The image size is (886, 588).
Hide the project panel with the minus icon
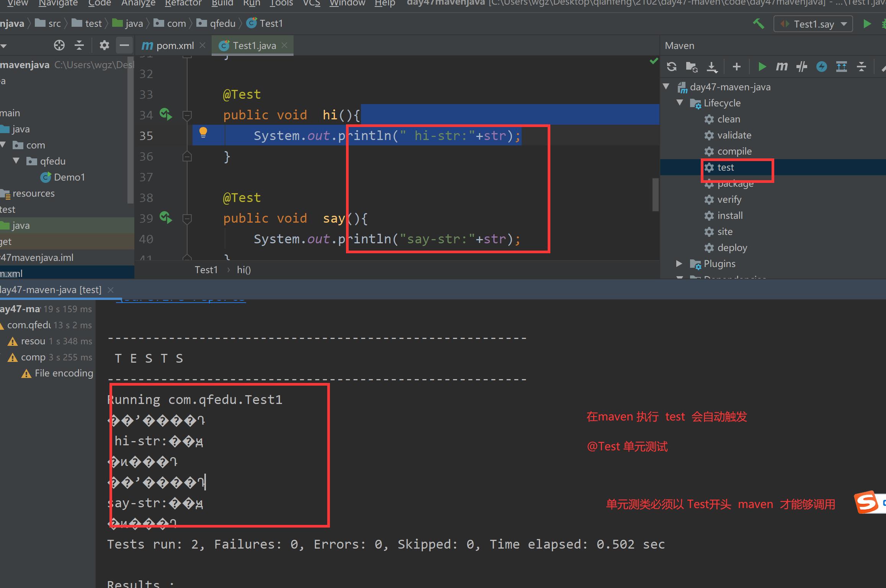(124, 46)
